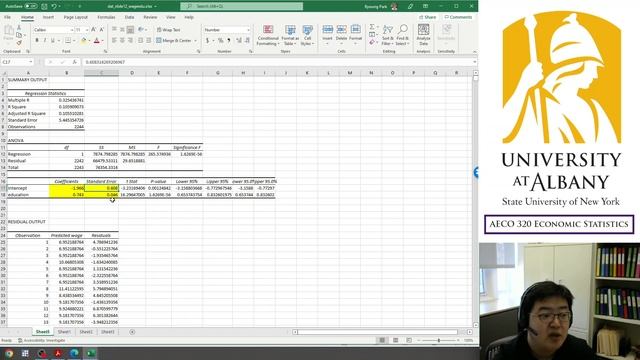640x360 pixels.
Task: Open the File tab
Action: (7, 18)
